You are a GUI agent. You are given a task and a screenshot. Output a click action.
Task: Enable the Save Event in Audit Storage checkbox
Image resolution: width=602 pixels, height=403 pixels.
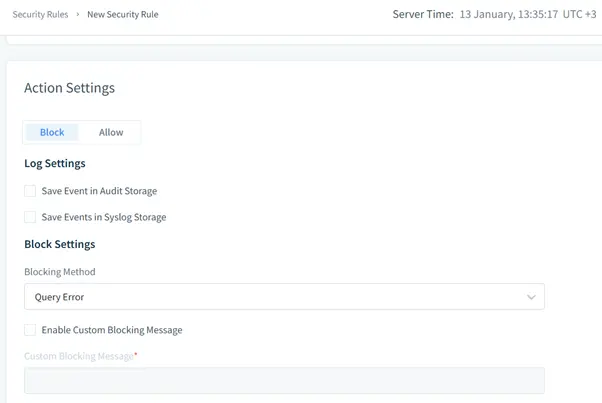pyautogui.click(x=30, y=191)
